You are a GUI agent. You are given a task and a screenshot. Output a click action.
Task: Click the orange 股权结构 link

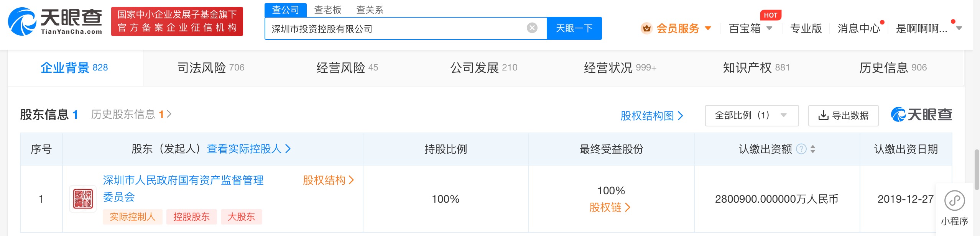328,180
